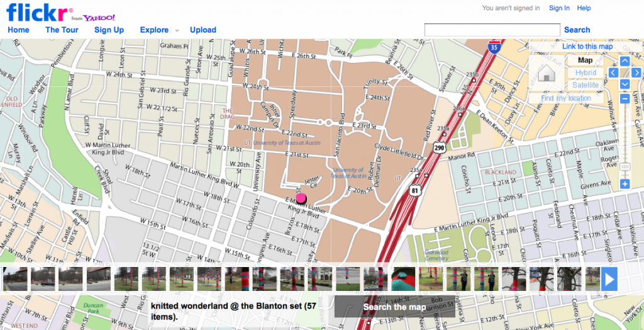
Task: Switch to Satellite map view
Action: click(585, 85)
